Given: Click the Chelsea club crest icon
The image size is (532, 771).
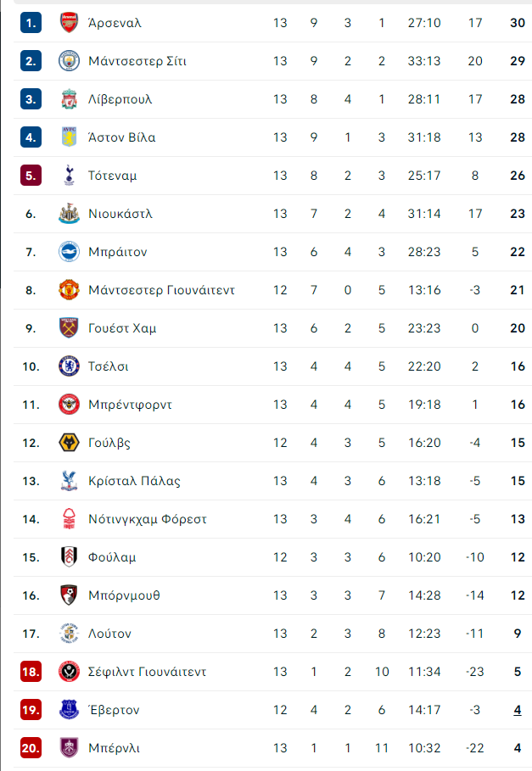Looking at the screenshot, I should tap(69, 366).
